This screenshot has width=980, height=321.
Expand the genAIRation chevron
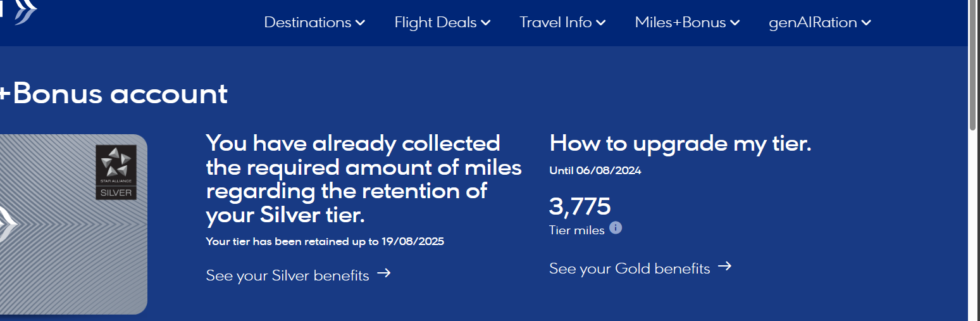[x=866, y=23]
